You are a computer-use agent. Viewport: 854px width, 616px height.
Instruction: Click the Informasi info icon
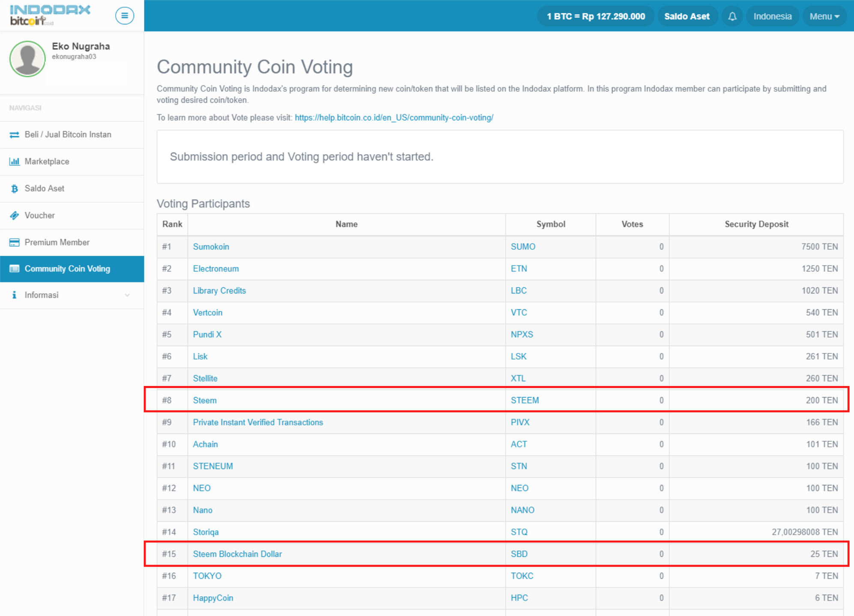(14, 295)
